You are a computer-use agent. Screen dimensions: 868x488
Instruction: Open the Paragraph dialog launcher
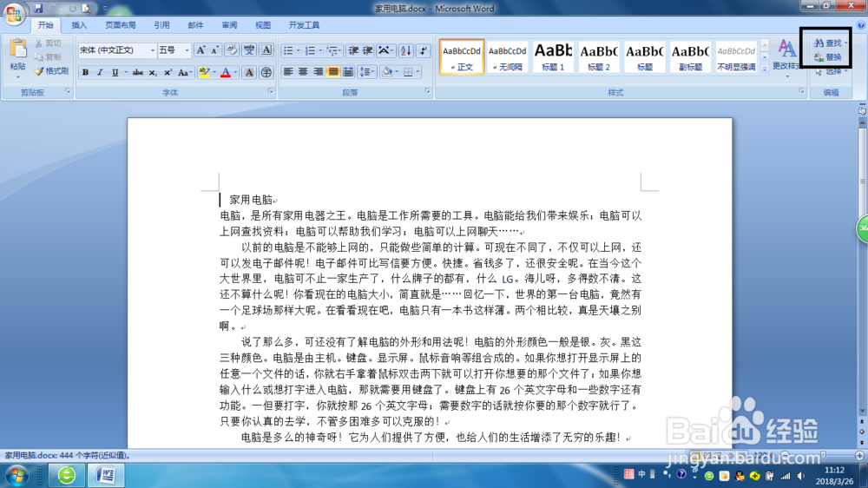[x=427, y=91]
